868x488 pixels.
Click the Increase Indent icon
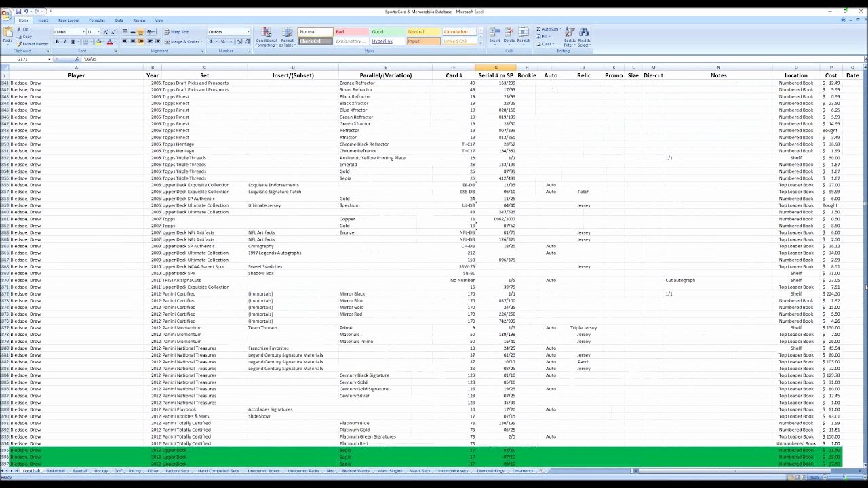157,42
